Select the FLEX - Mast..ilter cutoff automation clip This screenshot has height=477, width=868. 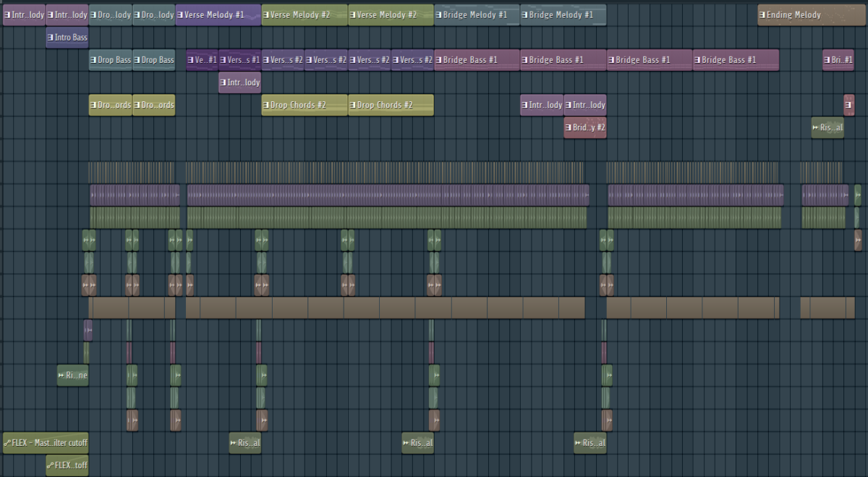tap(46, 443)
